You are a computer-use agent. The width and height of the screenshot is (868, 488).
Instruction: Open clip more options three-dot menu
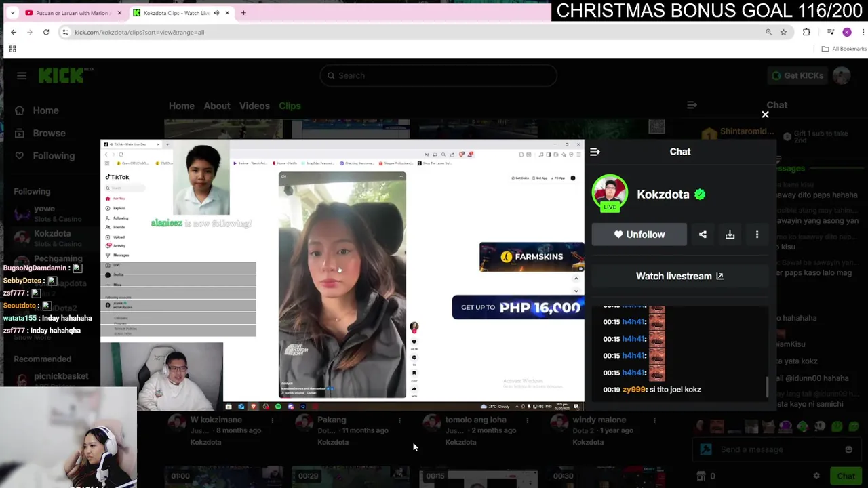[757, 235]
